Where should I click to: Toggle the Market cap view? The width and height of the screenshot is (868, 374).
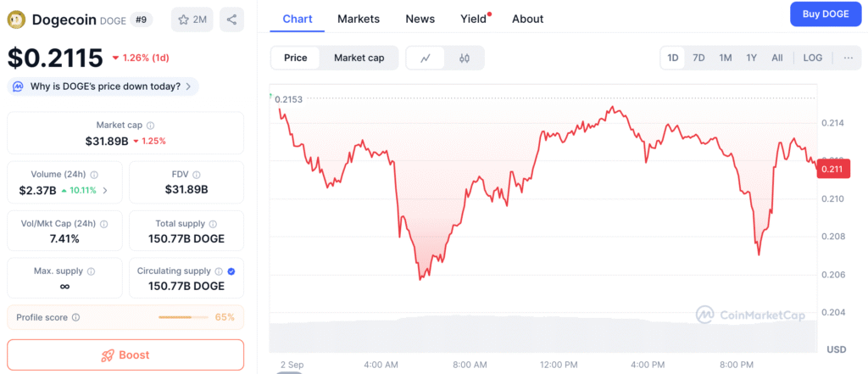pos(359,59)
